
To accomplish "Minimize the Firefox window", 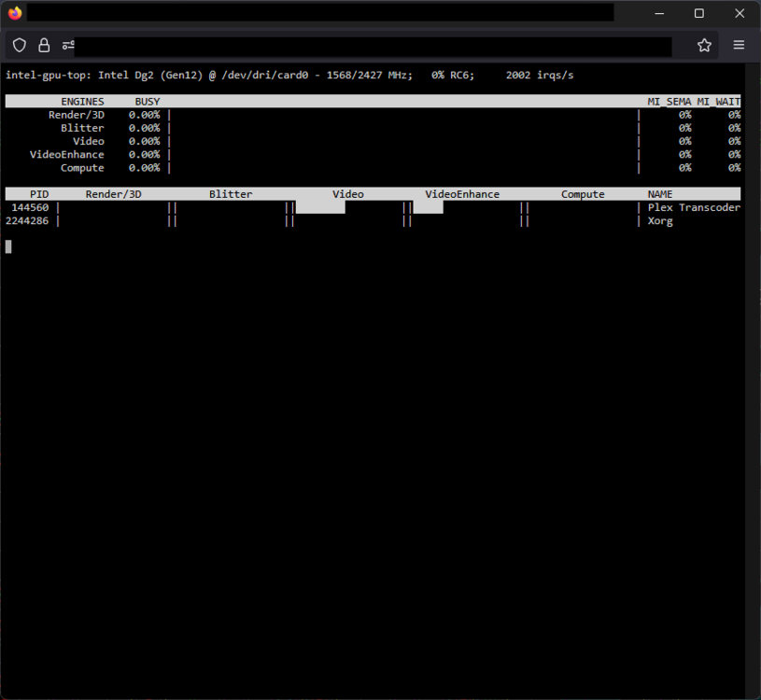I will (659, 14).
